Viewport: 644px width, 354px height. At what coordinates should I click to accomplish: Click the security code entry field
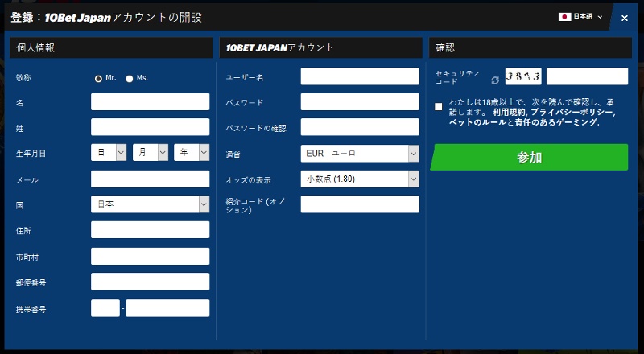[x=587, y=76]
